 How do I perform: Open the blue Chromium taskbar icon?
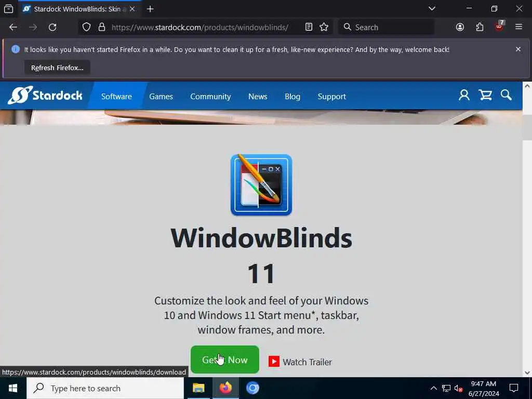[253, 388]
